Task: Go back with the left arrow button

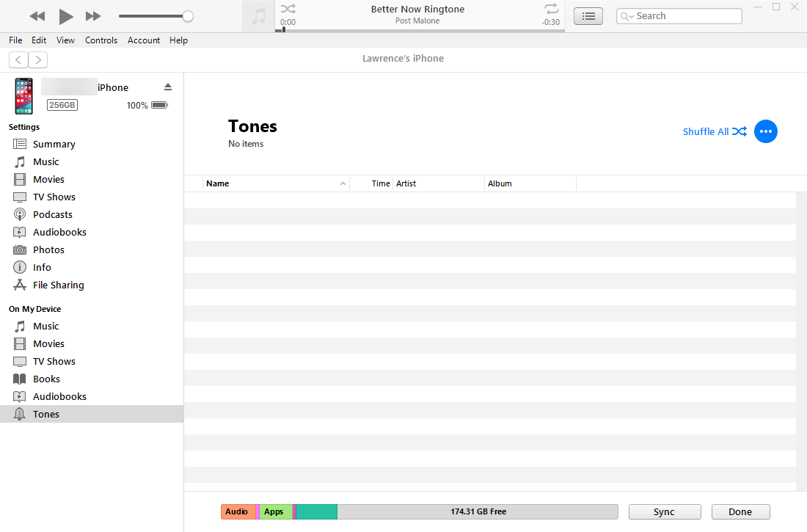Action: tap(18, 59)
